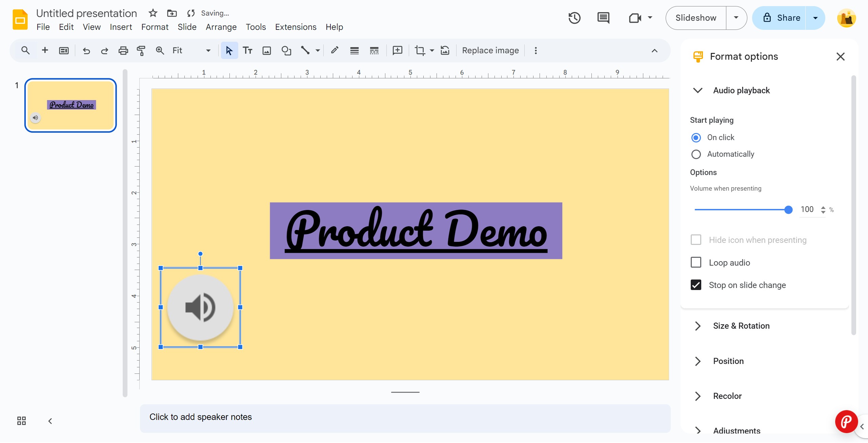Image resolution: width=868 pixels, height=443 pixels.
Task: Click the search menus magnifier icon
Action: tap(25, 51)
